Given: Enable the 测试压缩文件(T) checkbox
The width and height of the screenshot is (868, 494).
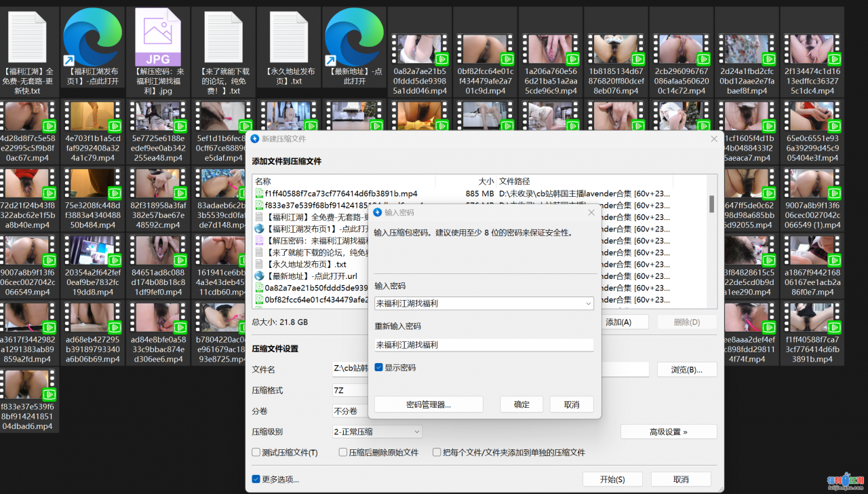Looking at the screenshot, I should pyautogui.click(x=256, y=453).
